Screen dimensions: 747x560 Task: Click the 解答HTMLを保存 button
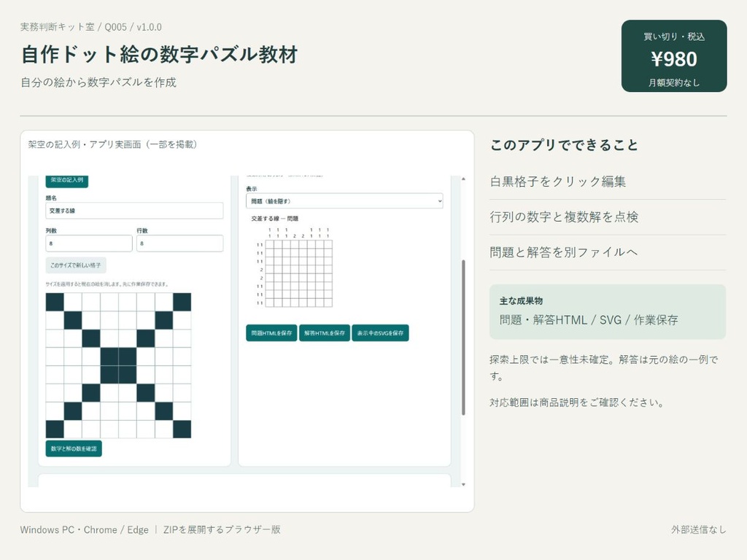(x=325, y=332)
